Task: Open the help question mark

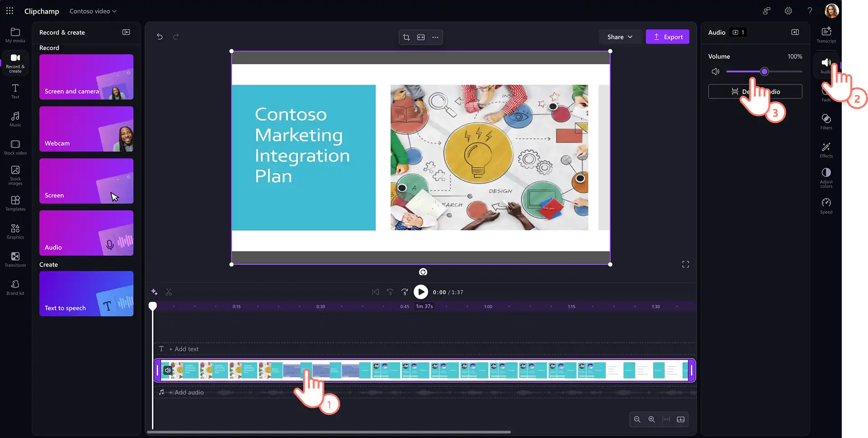Action: click(x=810, y=11)
